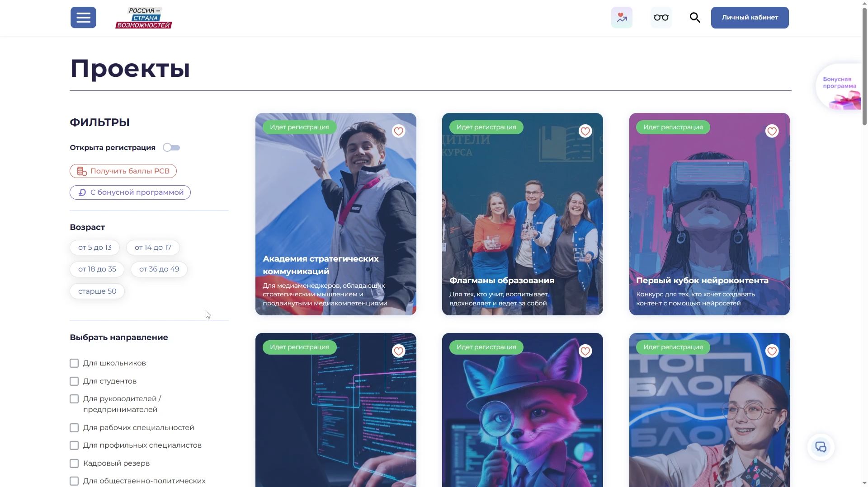Check Для рабочих специальностей box
Screen dimensions: 868x487
(74, 428)
